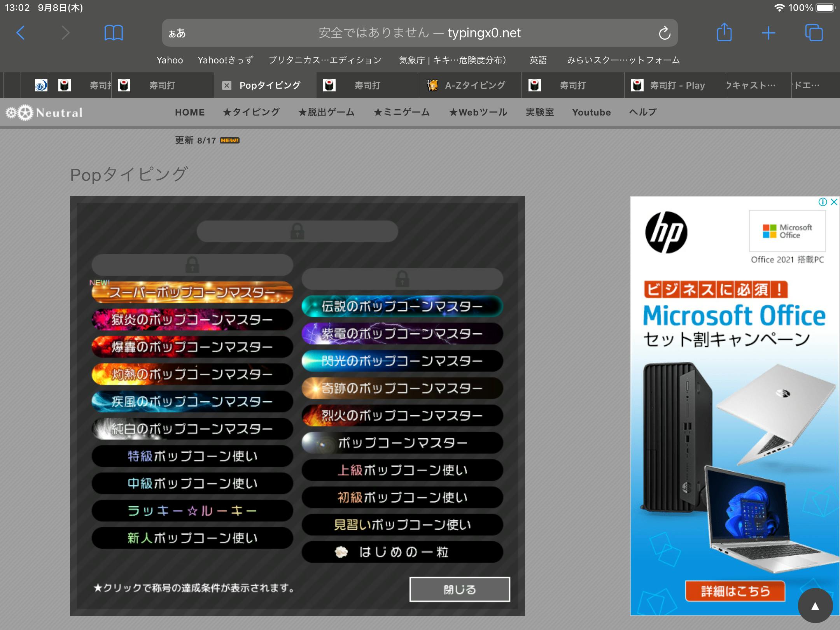This screenshot has height=630, width=840.
Task: Open the ad info icon
Action: [x=822, y=202]
